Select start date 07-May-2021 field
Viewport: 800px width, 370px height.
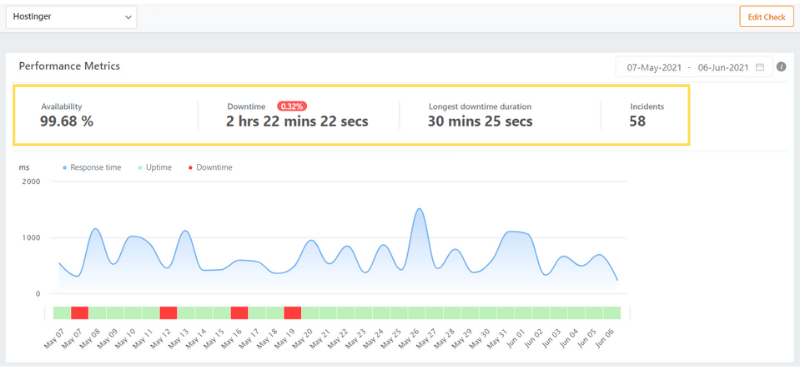click(x=654, y=67)
